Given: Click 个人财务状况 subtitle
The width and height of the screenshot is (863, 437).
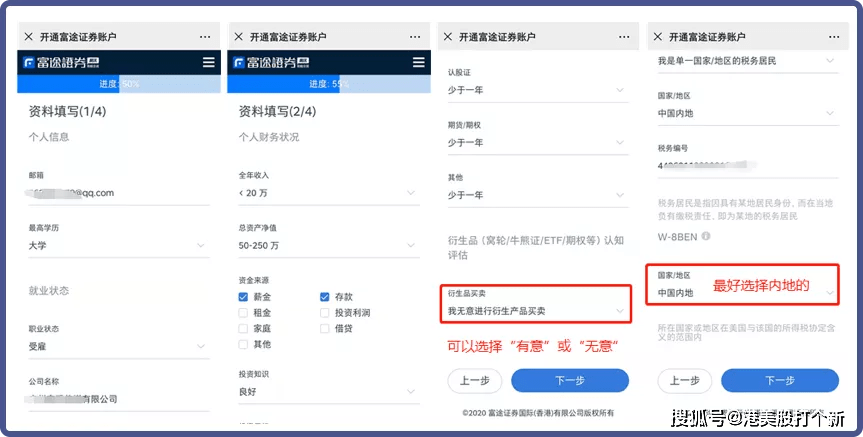Looking at the screenshot, I should (269, 137).
